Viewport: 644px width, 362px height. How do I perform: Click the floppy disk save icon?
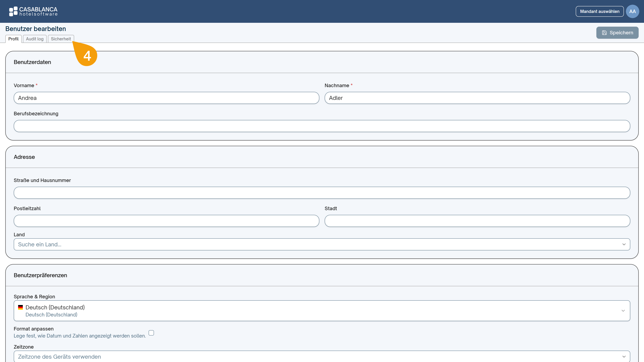(x=604, y=33)
